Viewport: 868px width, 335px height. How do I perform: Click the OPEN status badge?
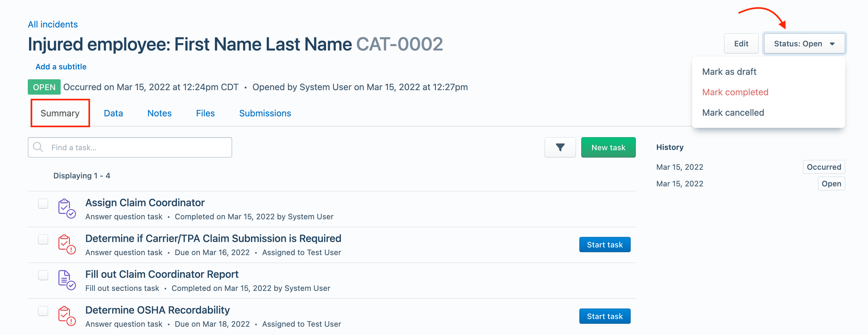(x=44, y=87)
